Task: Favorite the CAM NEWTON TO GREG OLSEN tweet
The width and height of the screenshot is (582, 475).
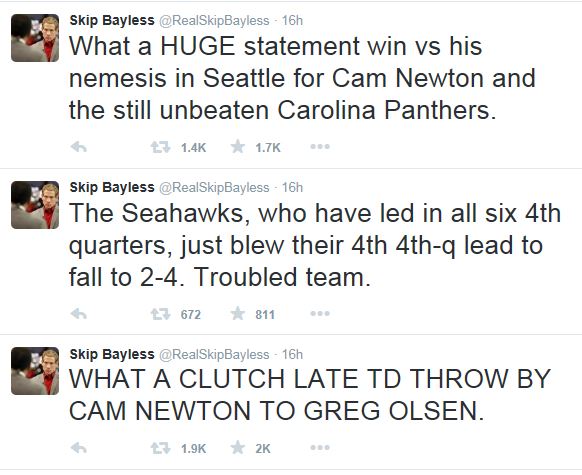Action: [x=238, y=448]
